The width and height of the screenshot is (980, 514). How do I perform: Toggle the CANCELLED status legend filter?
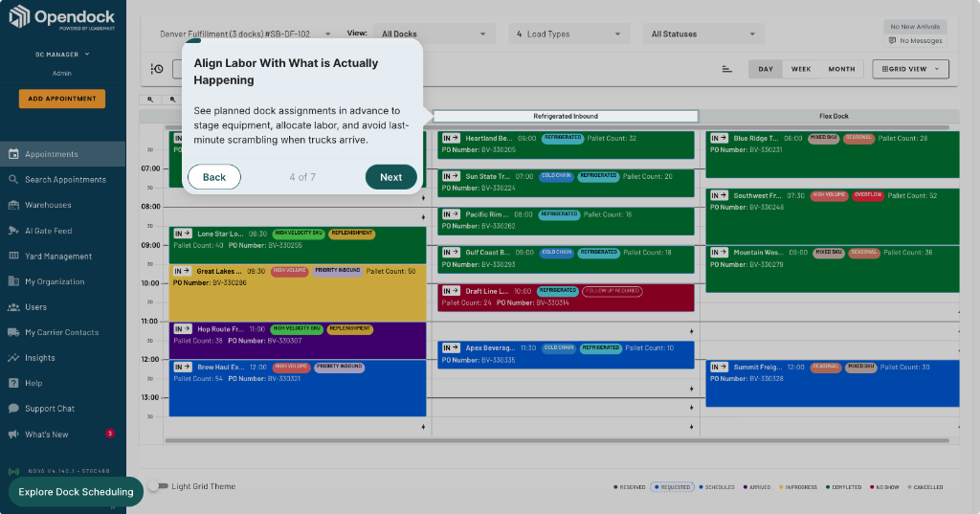click(x=925, y=487)
